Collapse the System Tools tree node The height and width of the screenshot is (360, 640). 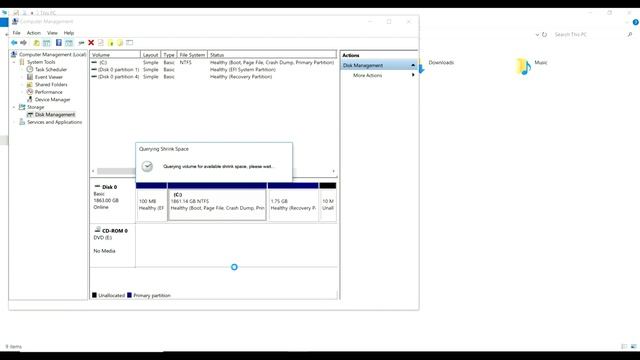pos(14,62)
